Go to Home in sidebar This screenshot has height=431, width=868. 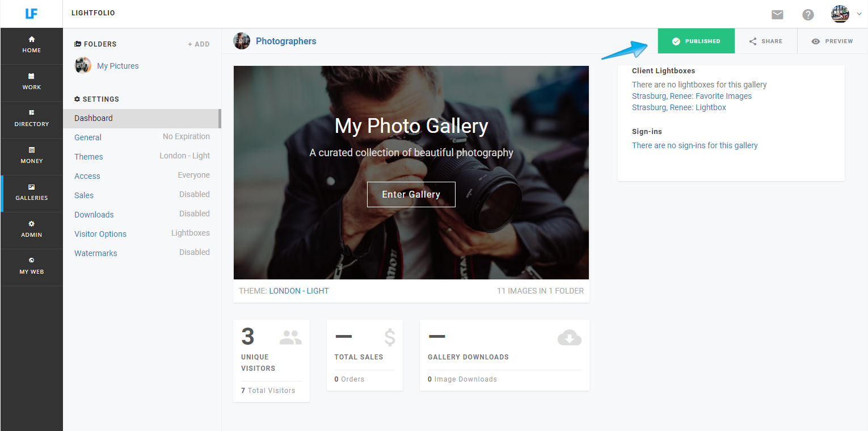tap(32, 45)
